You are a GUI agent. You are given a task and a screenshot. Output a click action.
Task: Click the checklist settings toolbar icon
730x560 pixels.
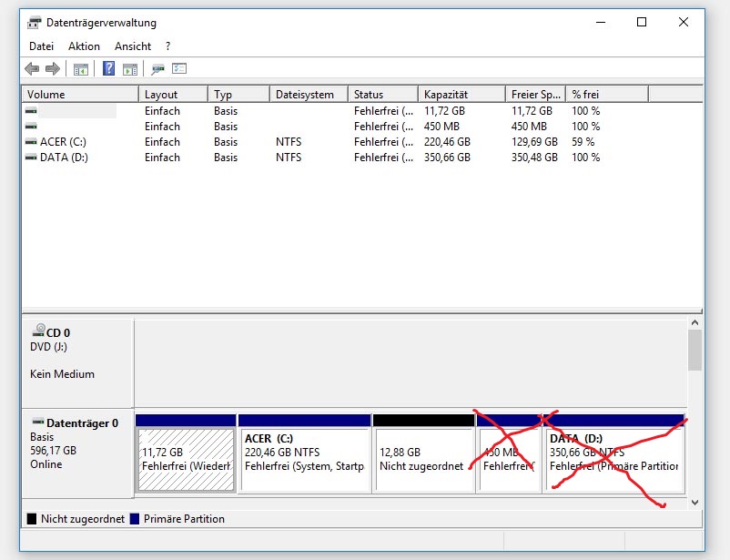pos(179,68)
